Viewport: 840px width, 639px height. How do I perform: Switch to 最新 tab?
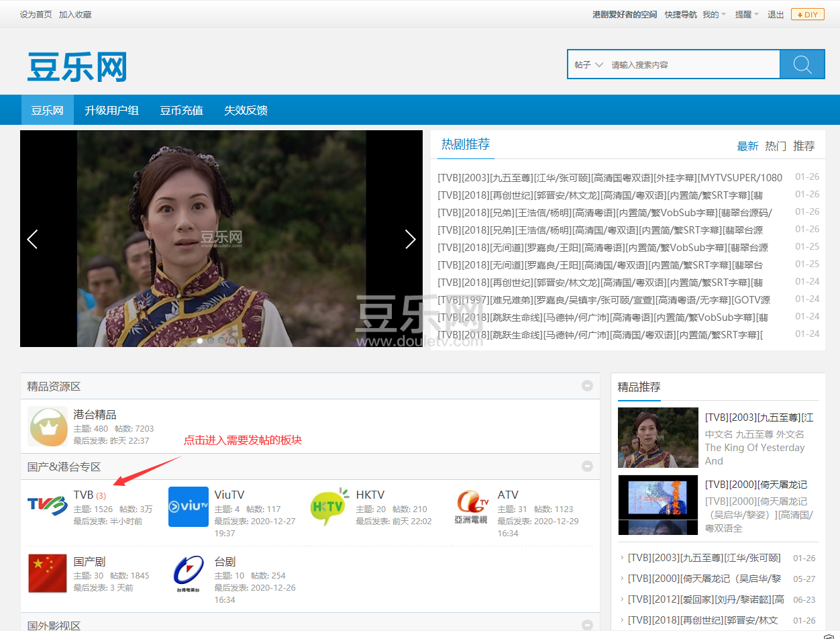coord(747,146)
